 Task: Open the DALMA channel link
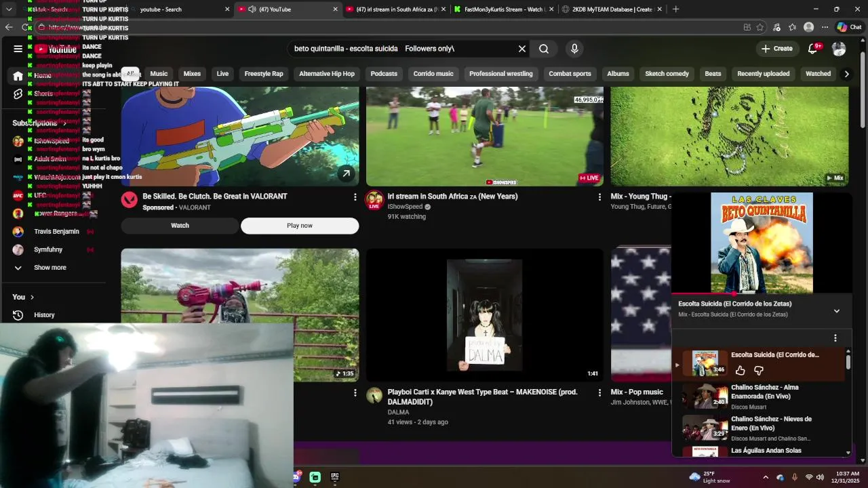tap(398, 412)
